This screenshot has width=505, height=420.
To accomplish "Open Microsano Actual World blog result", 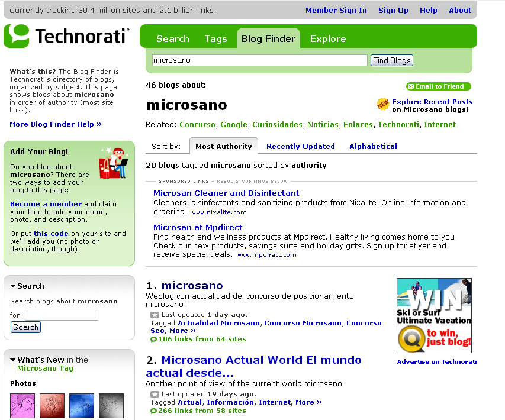I will click(254, 366).
